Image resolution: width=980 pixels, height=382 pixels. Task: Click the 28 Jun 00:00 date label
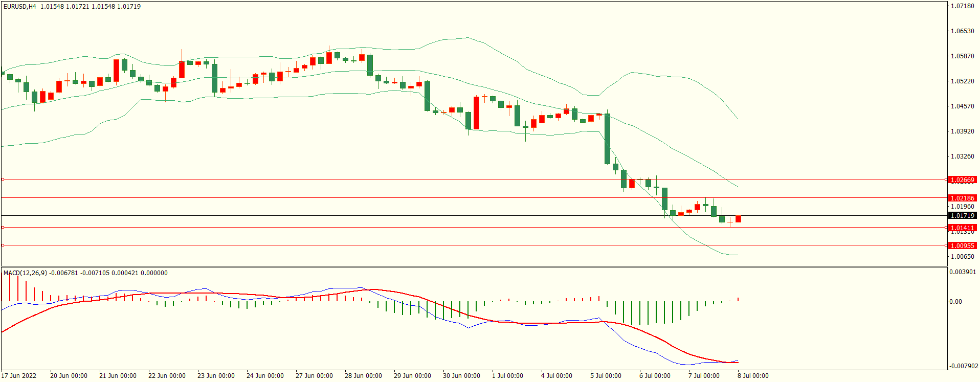point(363,376)
